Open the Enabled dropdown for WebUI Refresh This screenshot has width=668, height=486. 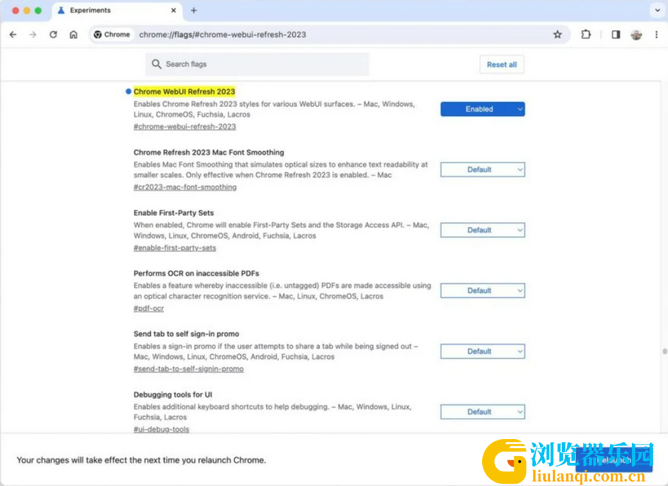[x=482, y=109]
